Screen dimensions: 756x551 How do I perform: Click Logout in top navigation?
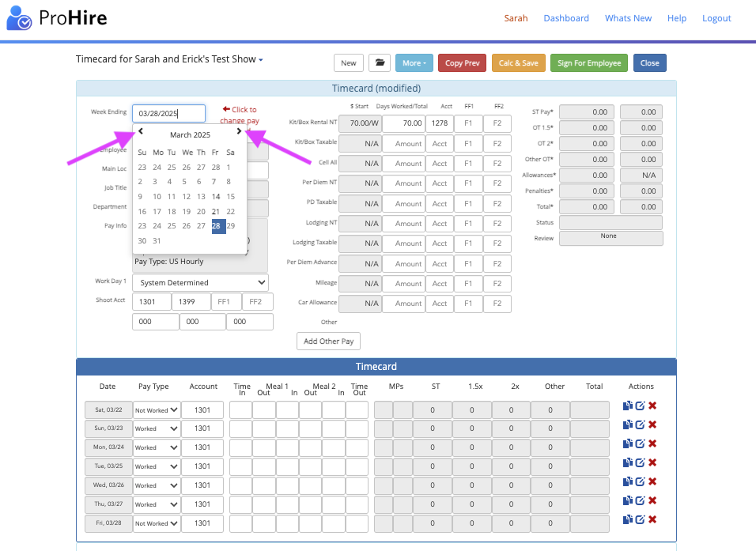coord(716,18)
